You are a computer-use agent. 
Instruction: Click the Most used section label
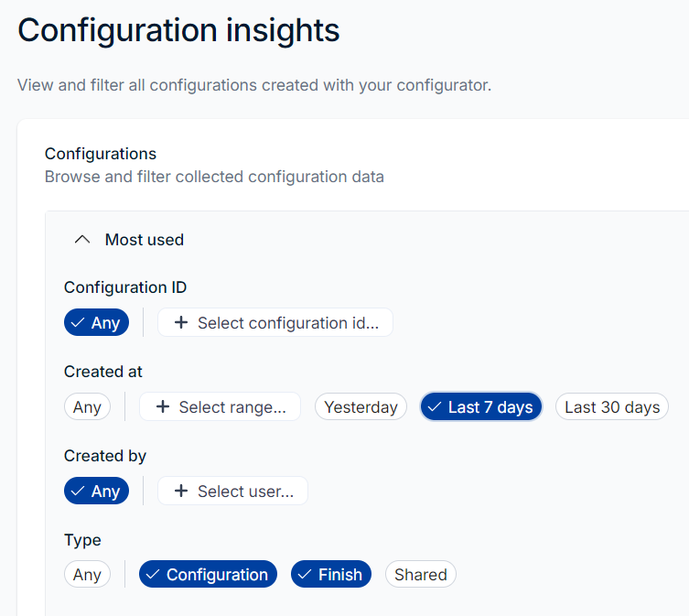click(x=145, y=240)
